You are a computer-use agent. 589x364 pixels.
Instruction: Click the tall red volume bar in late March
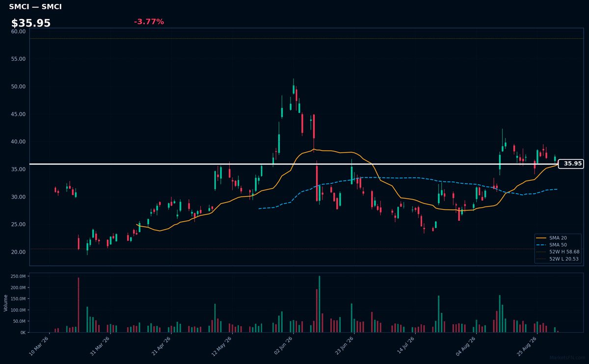pyautogui.click(x=79, y=305)
